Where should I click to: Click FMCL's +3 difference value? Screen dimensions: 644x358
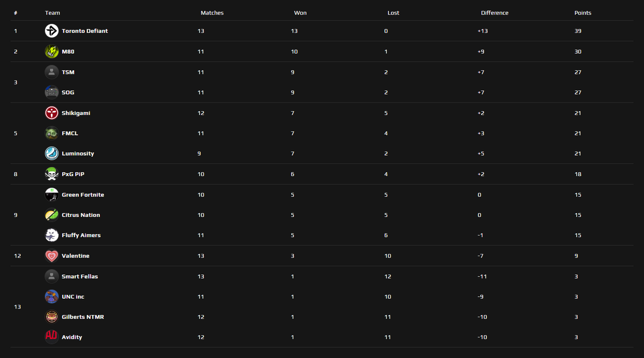tap(481, 133)
